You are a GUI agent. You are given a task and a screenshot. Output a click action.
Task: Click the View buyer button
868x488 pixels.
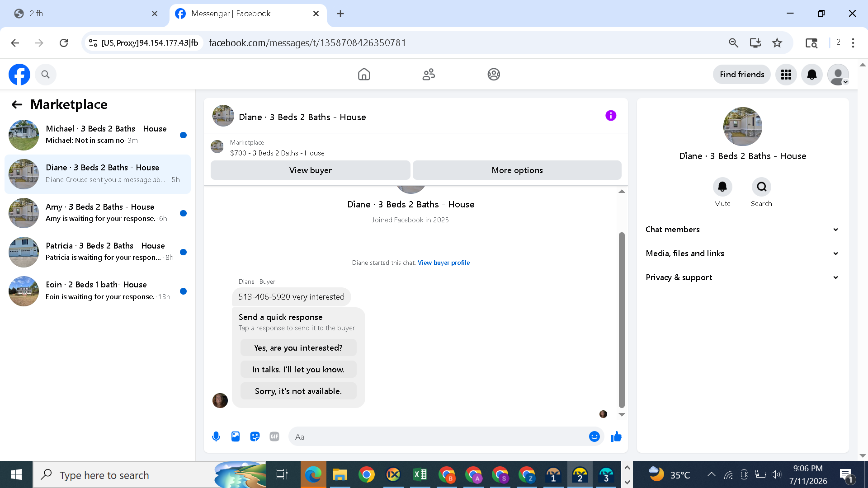[x=311, y=170]
